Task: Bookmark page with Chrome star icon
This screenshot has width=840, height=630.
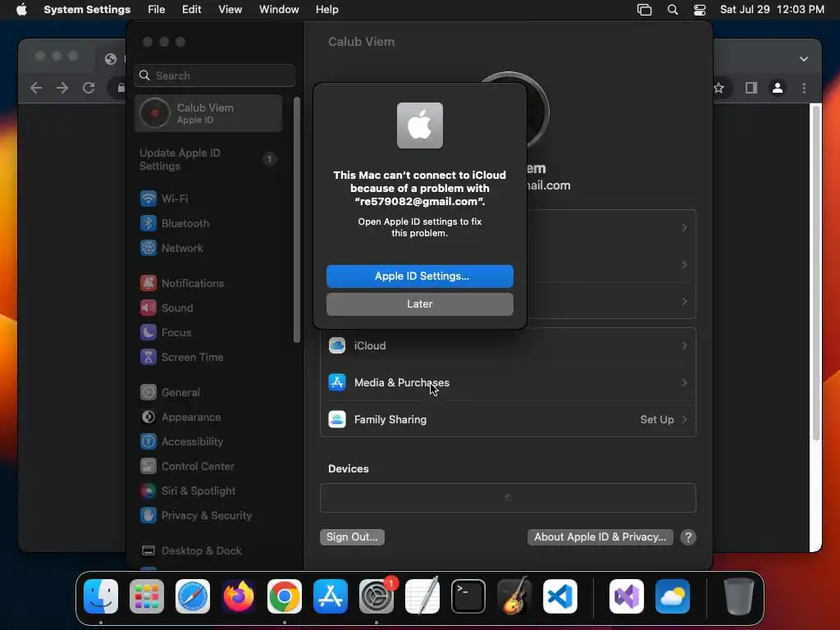Action: coord(719,88)
